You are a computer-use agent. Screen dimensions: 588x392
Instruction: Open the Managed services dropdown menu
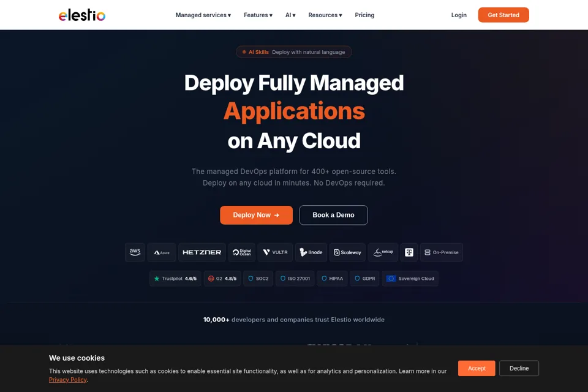[x=203, y=15]
